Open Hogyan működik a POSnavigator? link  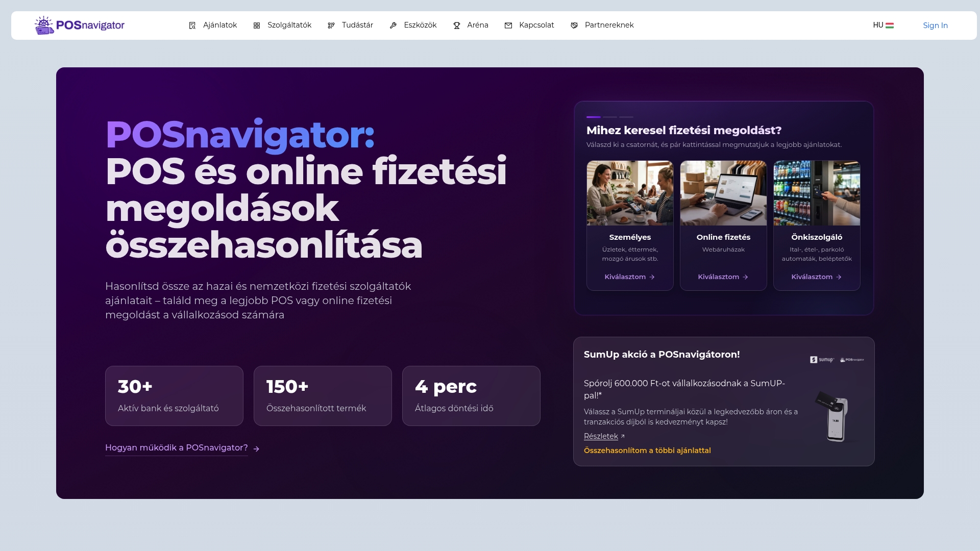177,448
